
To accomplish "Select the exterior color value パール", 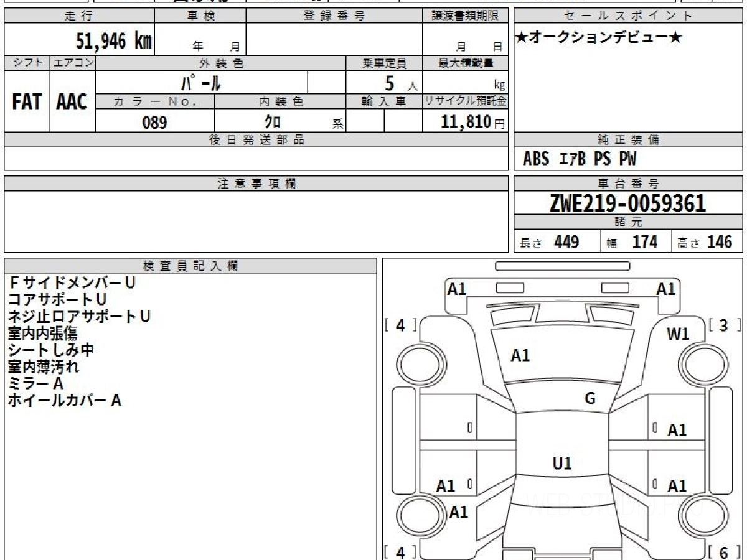I will pyautogui.click(x=201, y=83).
